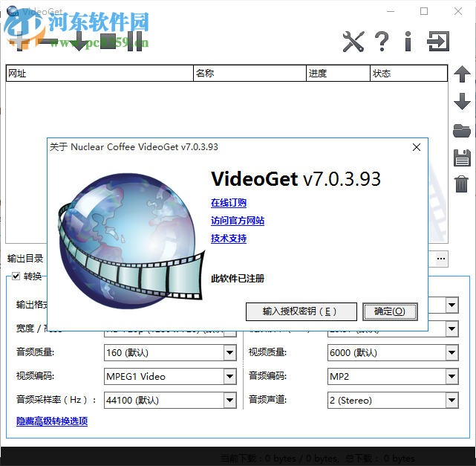Viewport: 476px width, 466px height.
Task: Click the 此软件已注册 text
Action: click(238, 278)
